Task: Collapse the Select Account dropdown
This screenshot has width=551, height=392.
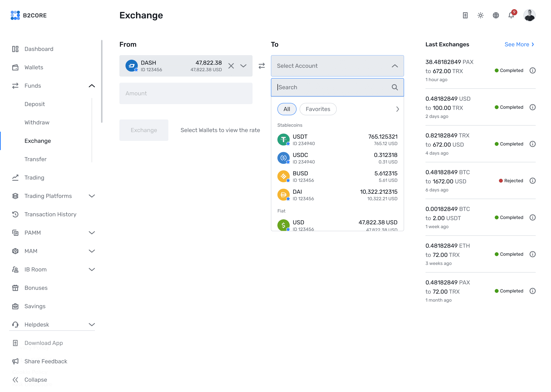Action: click(395, 66)
